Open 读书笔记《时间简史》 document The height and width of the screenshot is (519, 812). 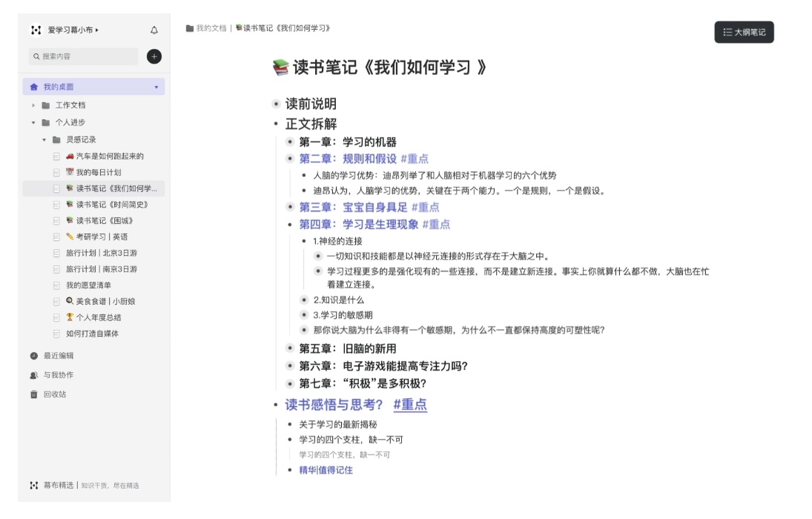click(112, 205)
